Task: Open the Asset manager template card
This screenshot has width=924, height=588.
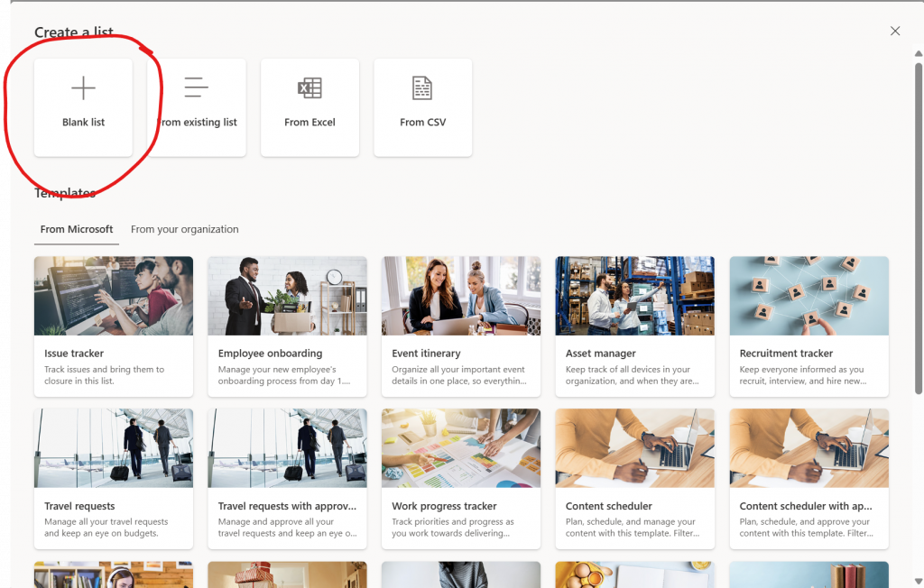Action: (634, 326)
